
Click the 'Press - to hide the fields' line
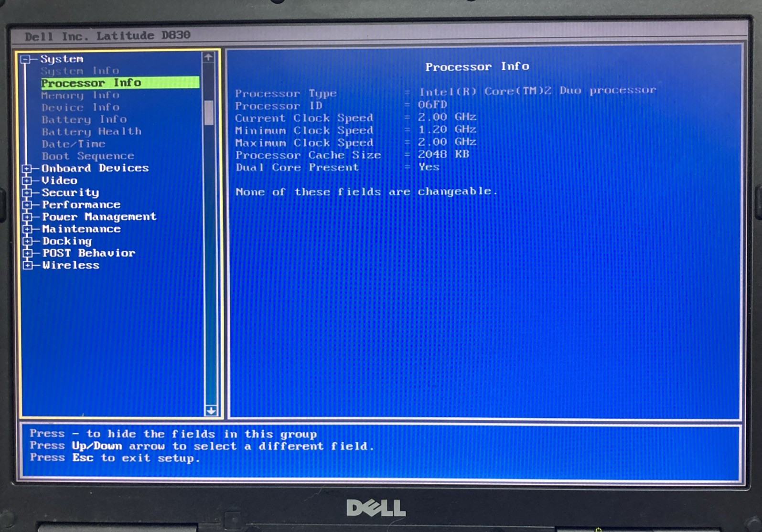173,434
